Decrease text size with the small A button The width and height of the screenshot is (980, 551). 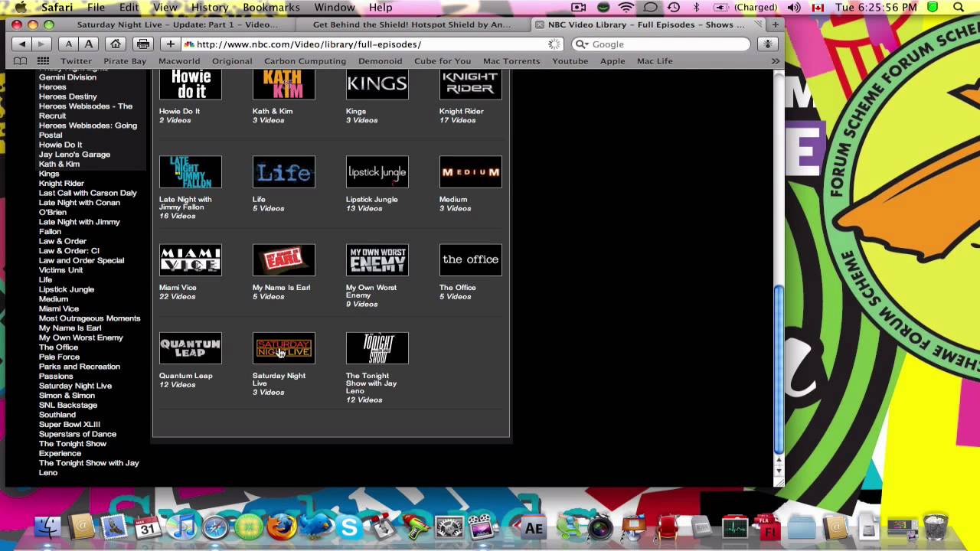(x=69, y=44)
